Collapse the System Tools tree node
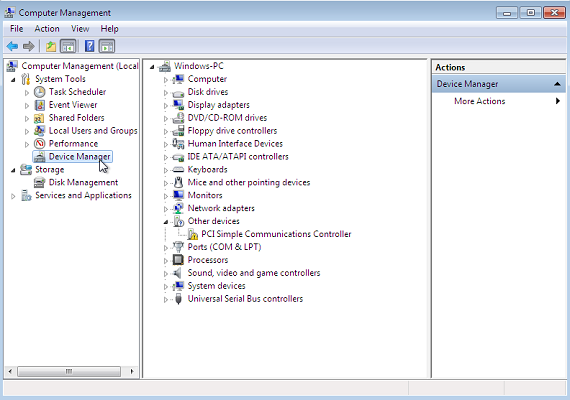The image size is (570, 400). pyautogui.click(x=13, y=79)
